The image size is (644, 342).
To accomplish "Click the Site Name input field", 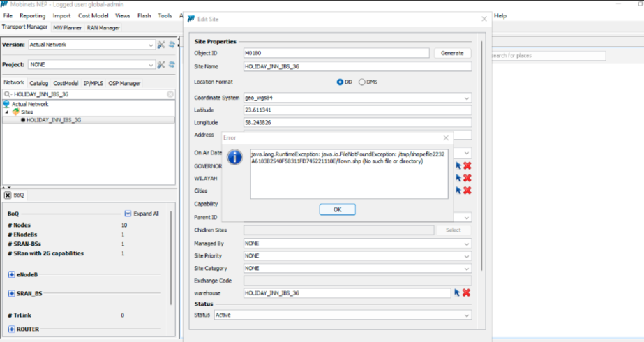I will tap(357, 67).
